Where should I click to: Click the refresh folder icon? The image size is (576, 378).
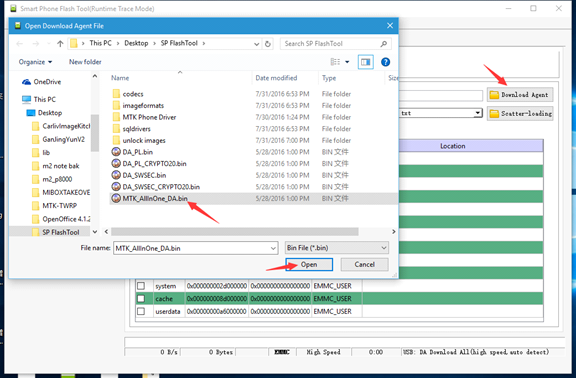tap(268, 44)
